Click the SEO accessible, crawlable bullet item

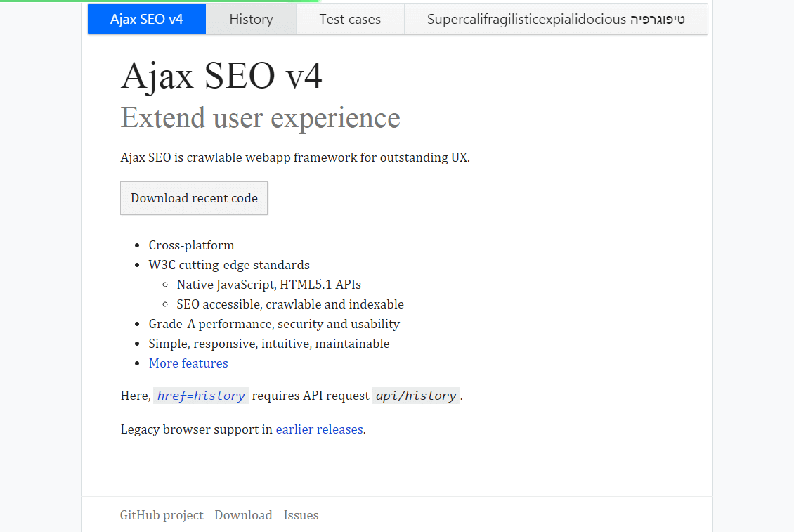[290, 304]
